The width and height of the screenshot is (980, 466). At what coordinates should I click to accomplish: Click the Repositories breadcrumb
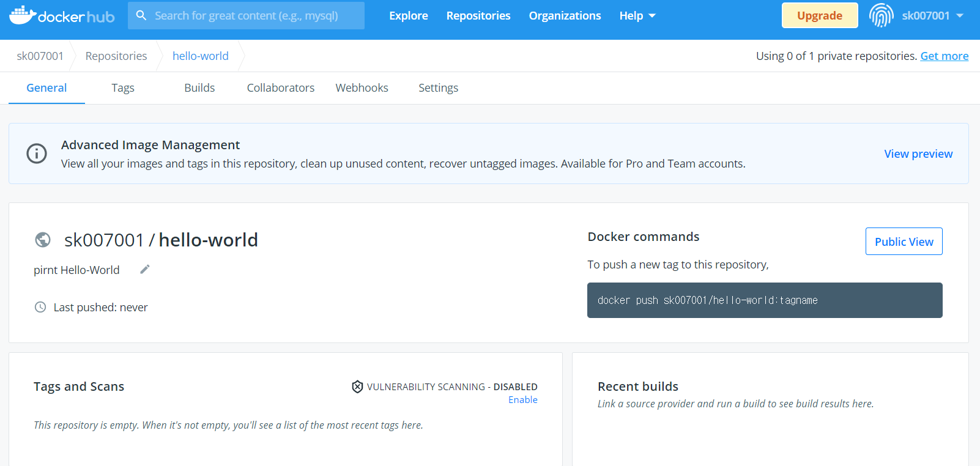click(116, 56)
